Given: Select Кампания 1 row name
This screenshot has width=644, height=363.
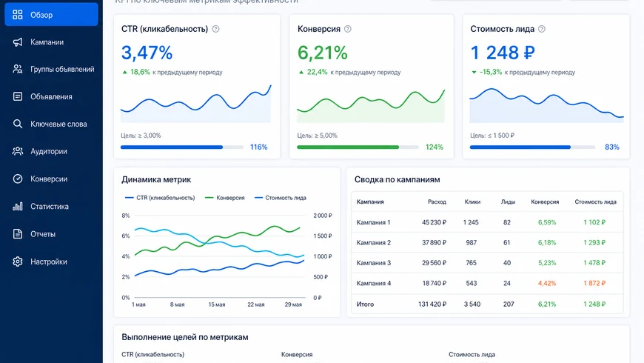Looking at the screenshot, I should (x=373, y=222).
